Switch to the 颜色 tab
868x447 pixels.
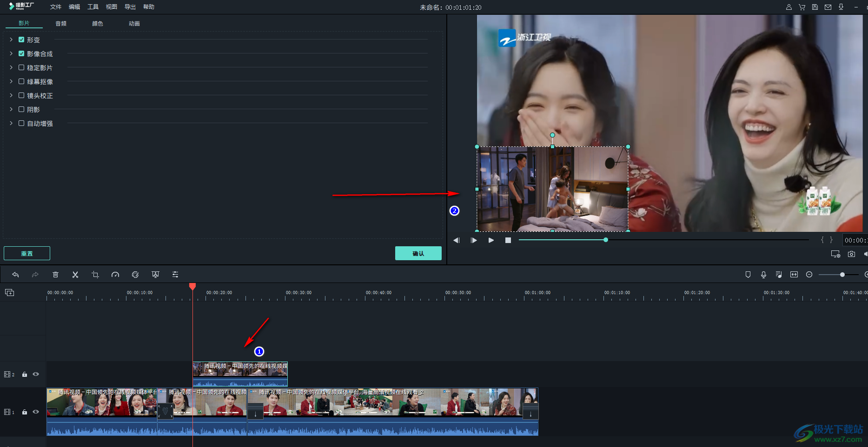click(x=98, y=23)
